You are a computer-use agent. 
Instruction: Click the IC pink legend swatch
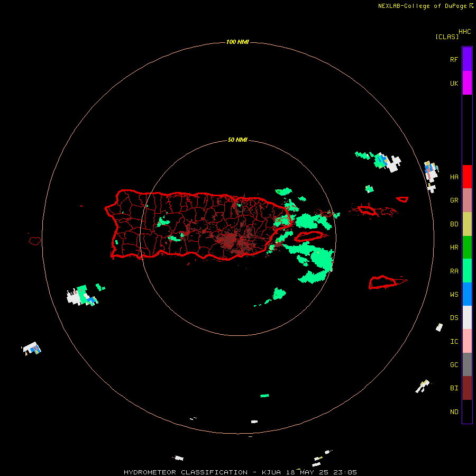click(467, 341)
